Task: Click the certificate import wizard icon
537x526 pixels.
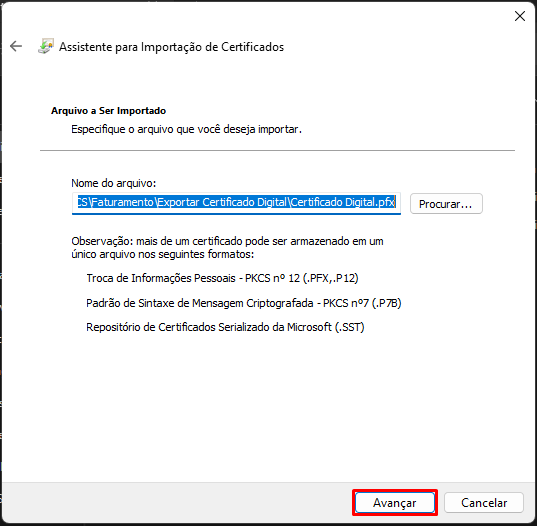Action: [x=46, y=46]
